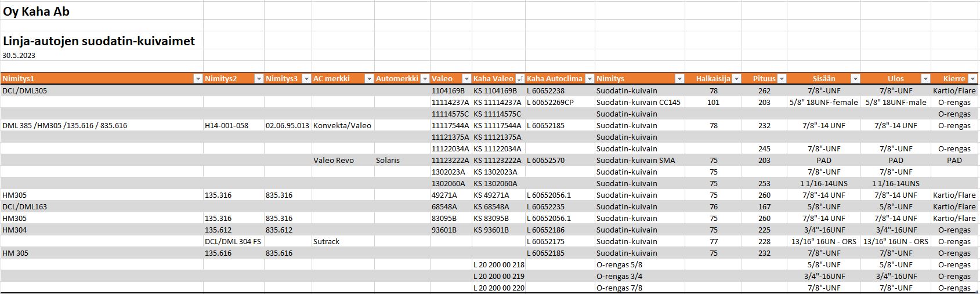Select the 5/8" 18UNF-female cell
980x294 pixels.
824,103
